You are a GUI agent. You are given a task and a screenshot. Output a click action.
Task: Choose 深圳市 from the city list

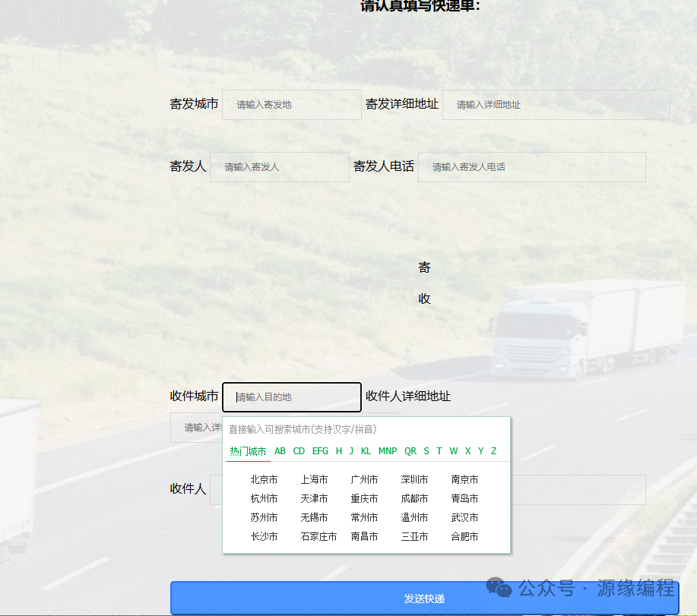coord(414,479)
